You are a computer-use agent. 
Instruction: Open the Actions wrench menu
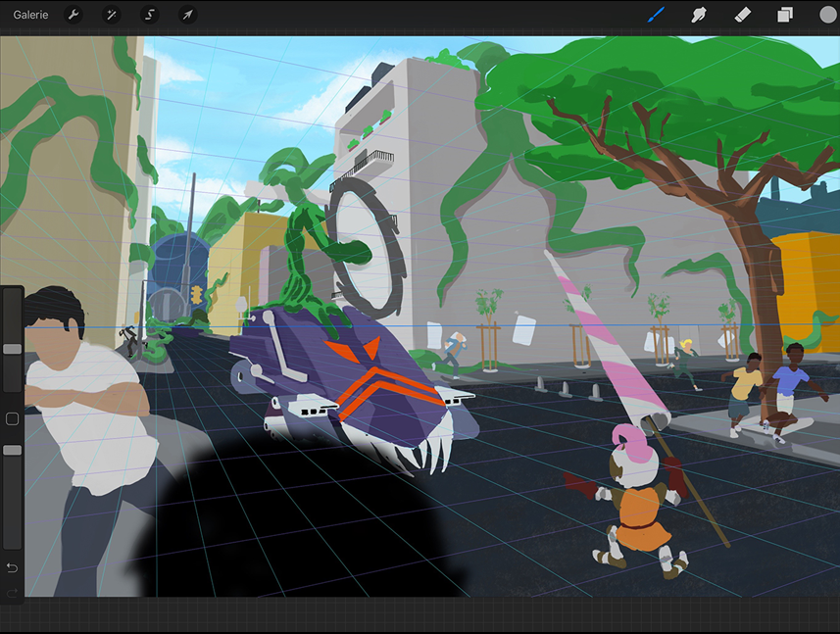(x=74, y=15)
